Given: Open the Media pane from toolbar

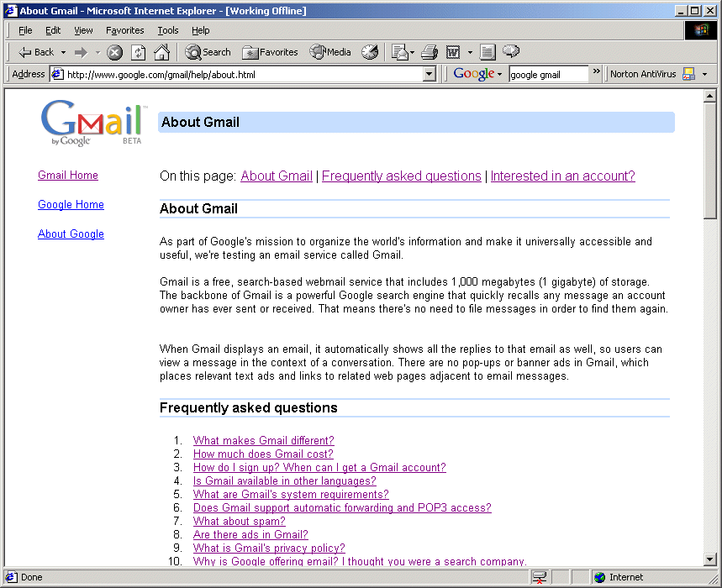Looking at the screenshot, I should click(x=330, y=52).
